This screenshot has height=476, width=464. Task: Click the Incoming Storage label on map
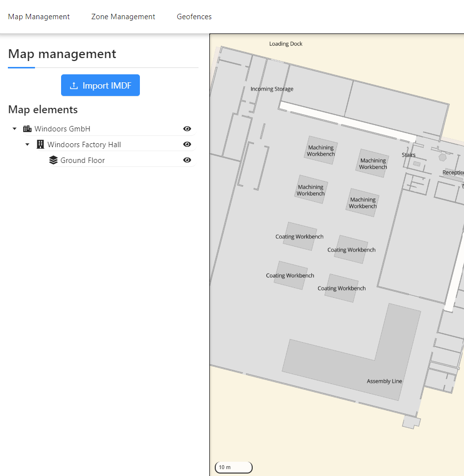click(272, 89)
